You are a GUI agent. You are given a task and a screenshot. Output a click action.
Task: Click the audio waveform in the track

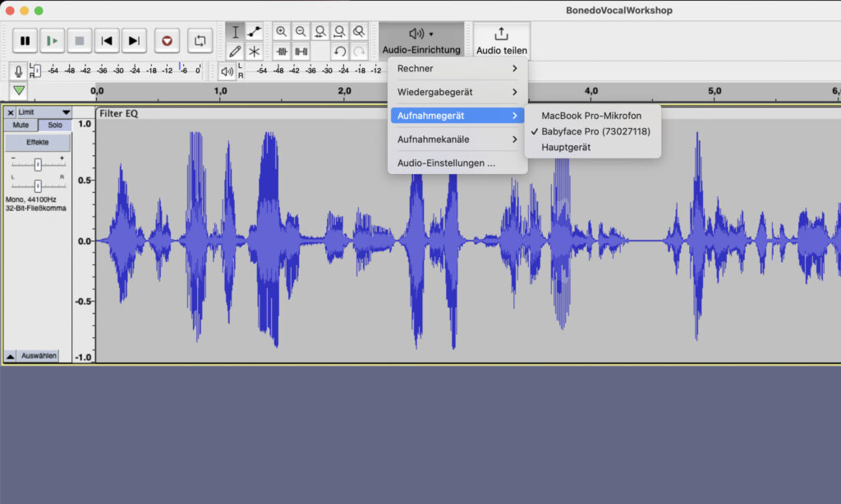coord(467,241)
